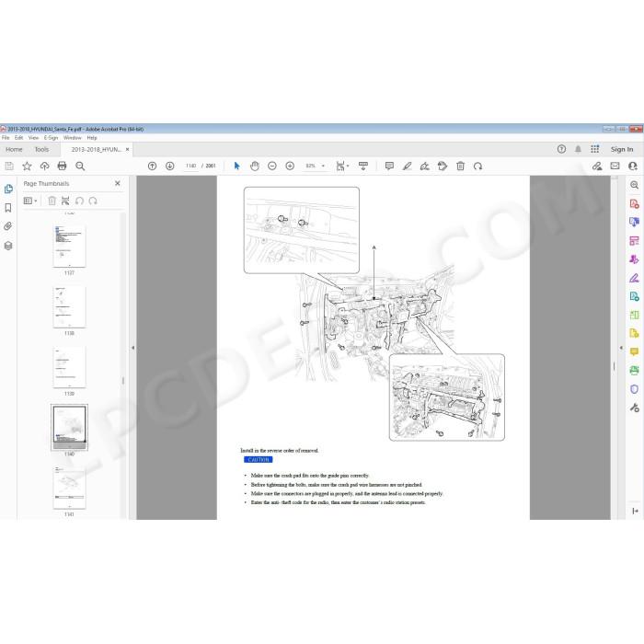Switch to the Tools tab

pos(41,149)
